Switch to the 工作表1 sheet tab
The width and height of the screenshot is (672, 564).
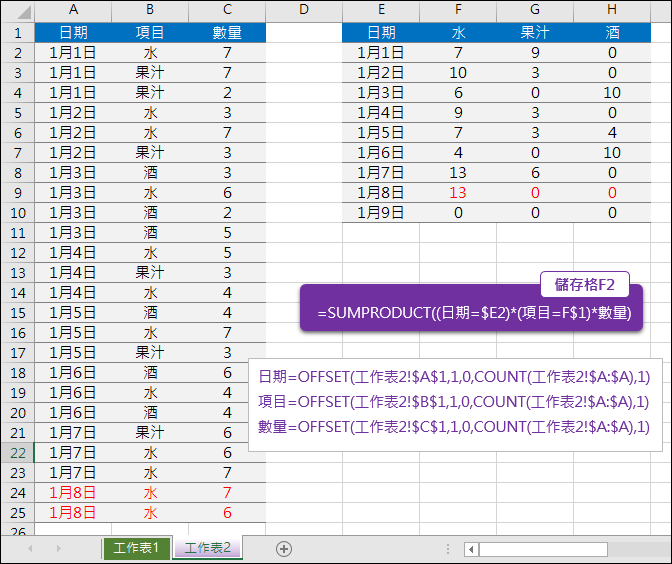[x=137, y=548]
